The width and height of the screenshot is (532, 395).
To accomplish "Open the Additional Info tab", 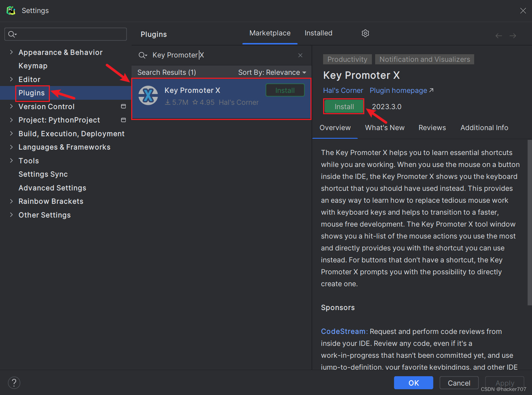I will (484, 128).
